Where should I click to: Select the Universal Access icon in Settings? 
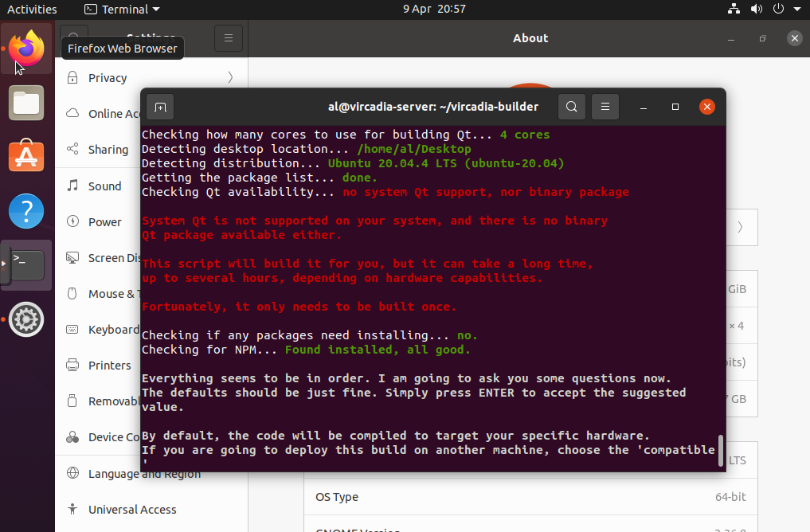(72, 509)
